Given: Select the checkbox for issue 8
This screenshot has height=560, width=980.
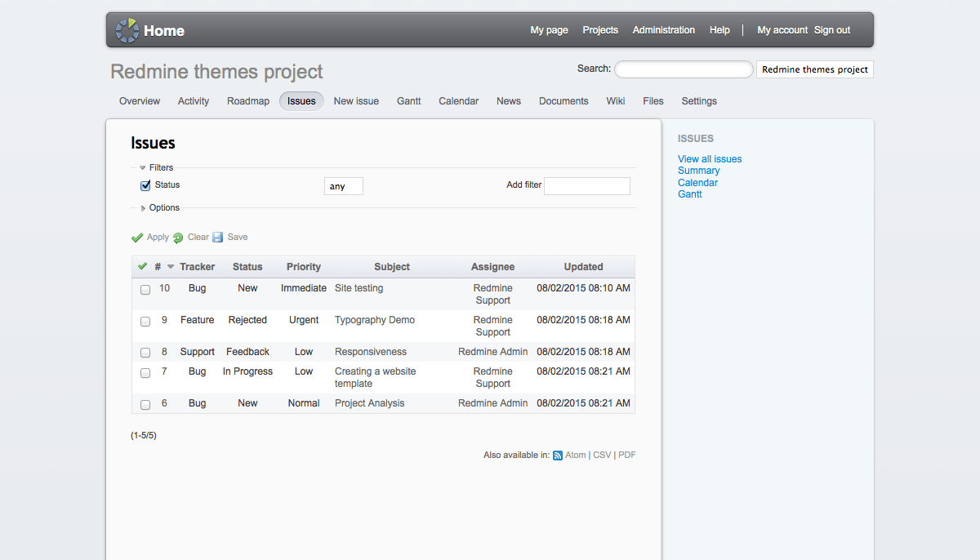Looking at the screenshot, I should [145, 353].
